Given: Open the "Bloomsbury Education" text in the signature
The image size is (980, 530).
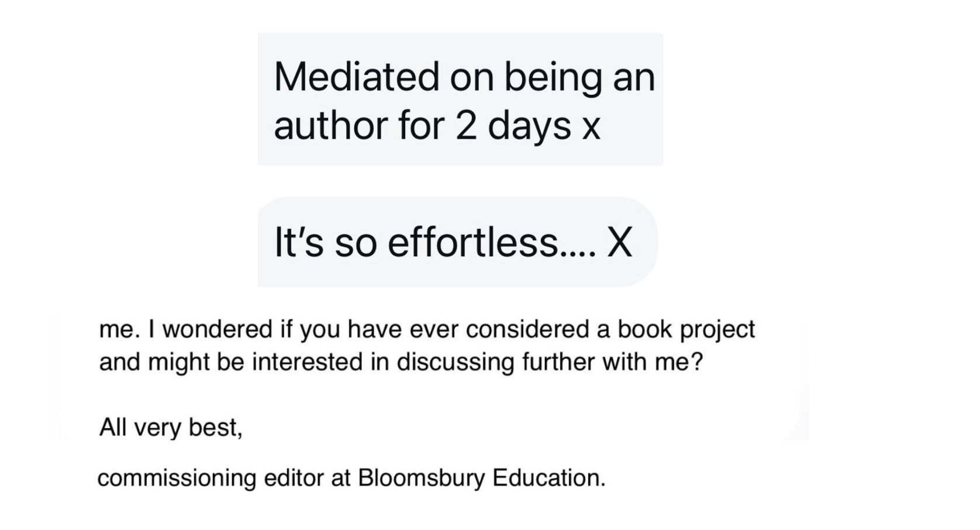Looking at the screenshot, I should pos(482,479).
